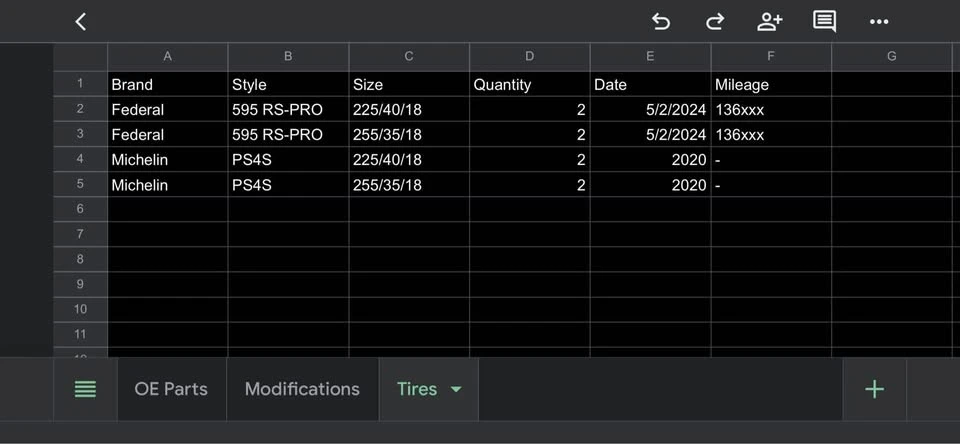Viewport: 960px width, 444px height.
Task: Select column E header
Action: [650, 56]
